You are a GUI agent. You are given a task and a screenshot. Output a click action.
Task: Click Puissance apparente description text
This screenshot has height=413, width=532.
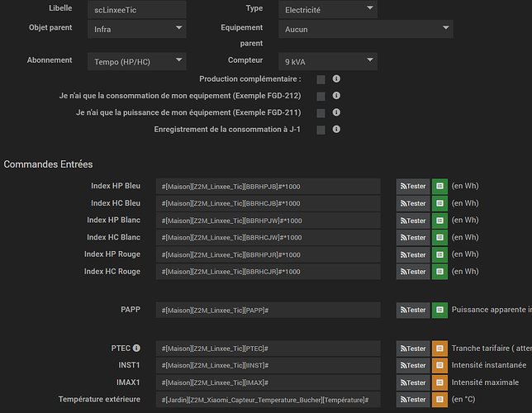point(492,310)
